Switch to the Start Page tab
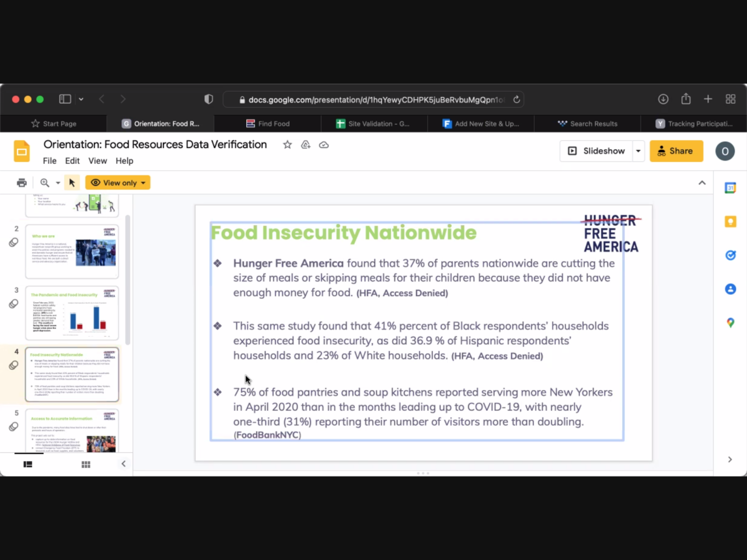The image size is (747, 560). pyautogui.click(x=54, y=124)
